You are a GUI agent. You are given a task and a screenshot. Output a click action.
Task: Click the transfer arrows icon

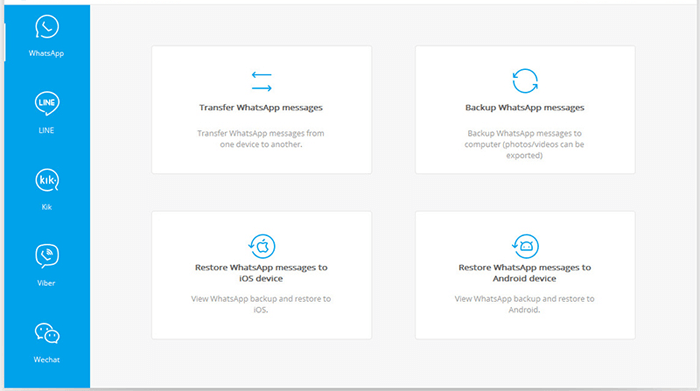tap(262, 81)
